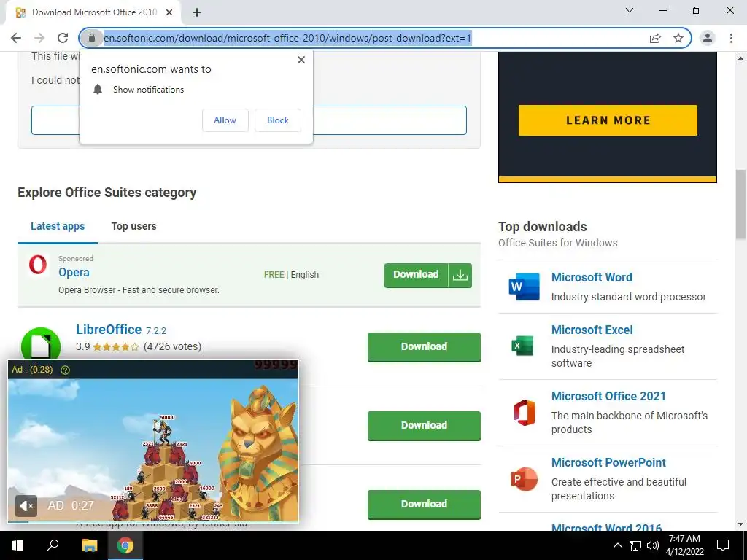The height and width of the screenshot is (560, 747).
Task: Click the Microsoft Word icon
Action: pos(524,287)
